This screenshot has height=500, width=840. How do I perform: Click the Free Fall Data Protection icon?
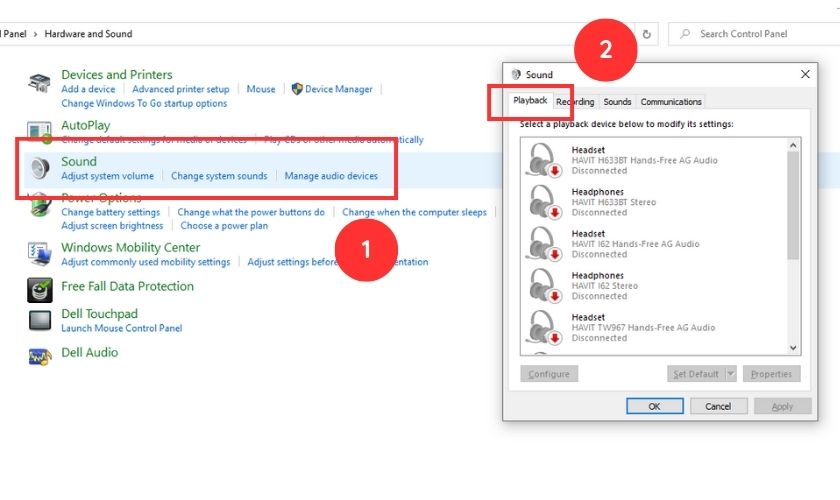[40, 290]
